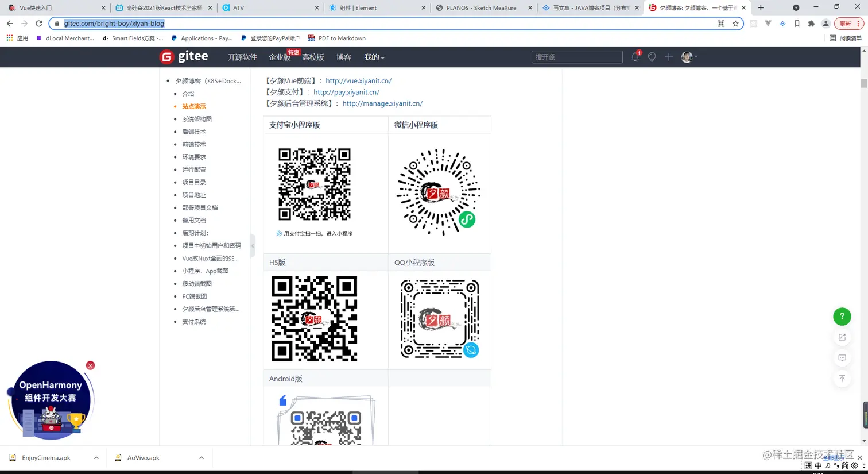Expand the 我的 dropdown menu
Screen dimensions: 868x474
(x=374, y=57)
